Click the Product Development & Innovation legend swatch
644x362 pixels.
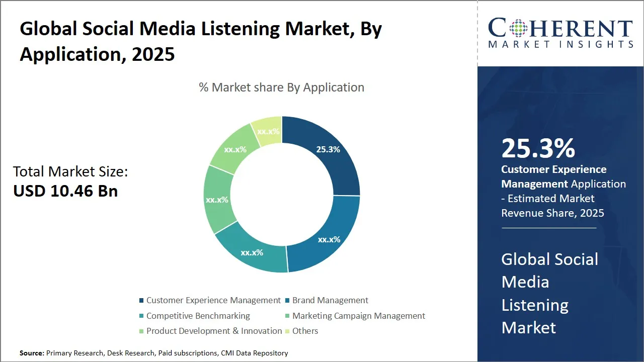pyautogui.click(x=141, y=331)
